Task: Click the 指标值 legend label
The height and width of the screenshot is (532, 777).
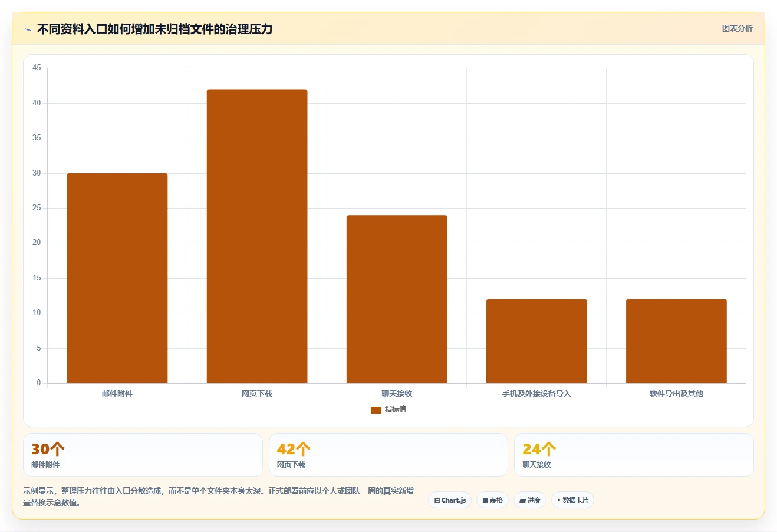Action: [x=396, y=409]
